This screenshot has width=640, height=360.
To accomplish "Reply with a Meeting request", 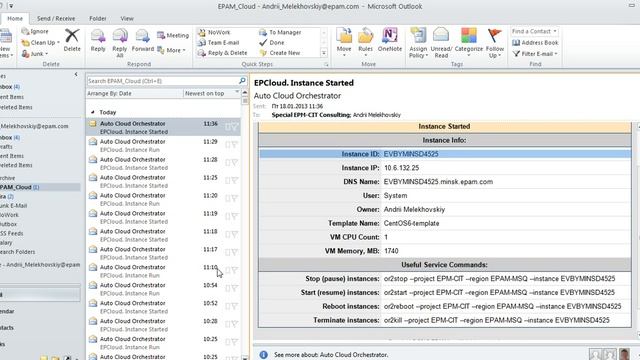I will [173, 36].
